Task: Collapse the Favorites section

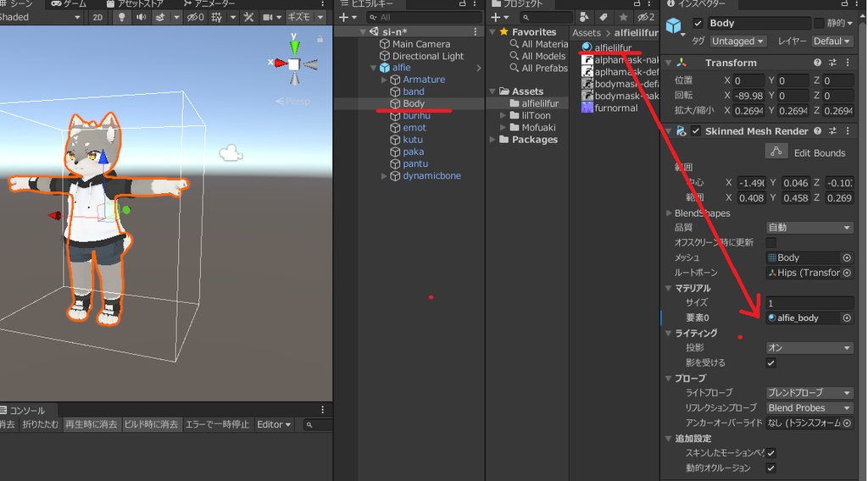Action: [x=492, y=32]
